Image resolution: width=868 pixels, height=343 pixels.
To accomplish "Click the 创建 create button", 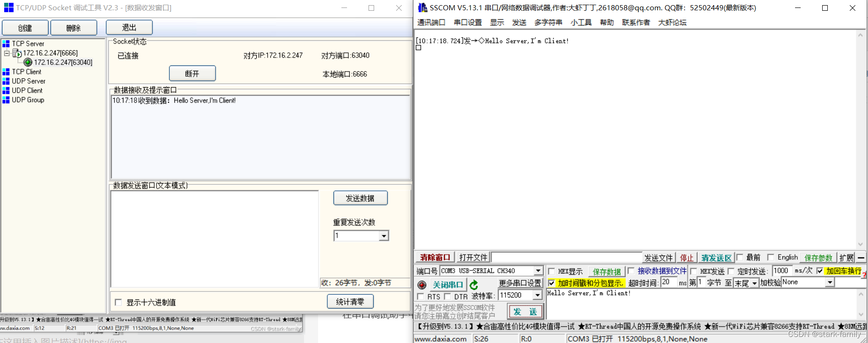I will (25, 28).
